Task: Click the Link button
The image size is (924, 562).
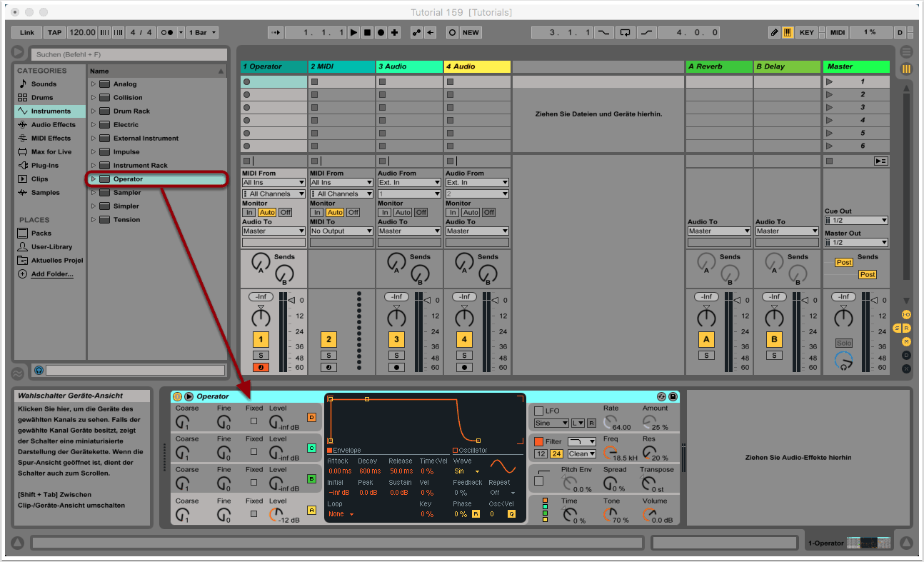Action: [27, 33]
